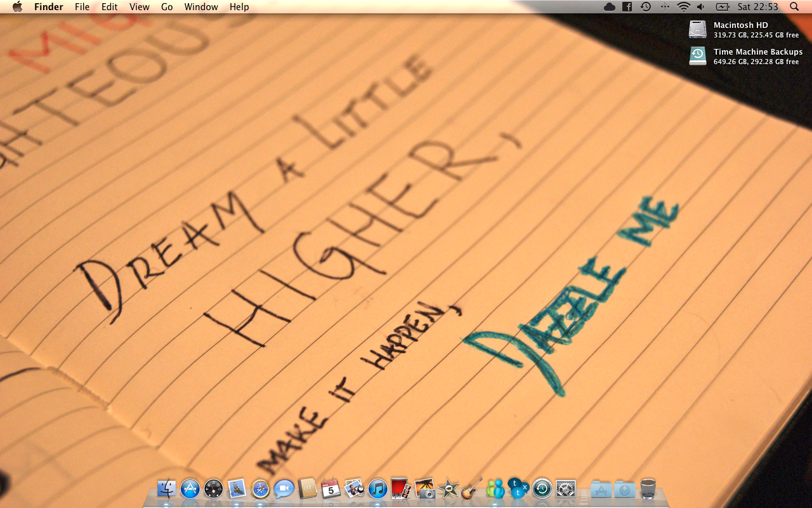812x508 pixels.
Task: Open the volume control in menu bar
Action: pos(700,7)
